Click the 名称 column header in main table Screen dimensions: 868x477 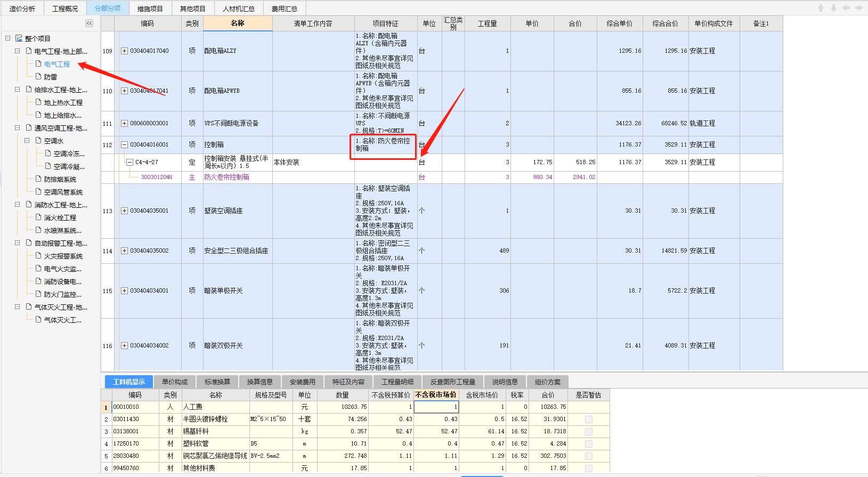pyautogui.click(x=238, y=23)
